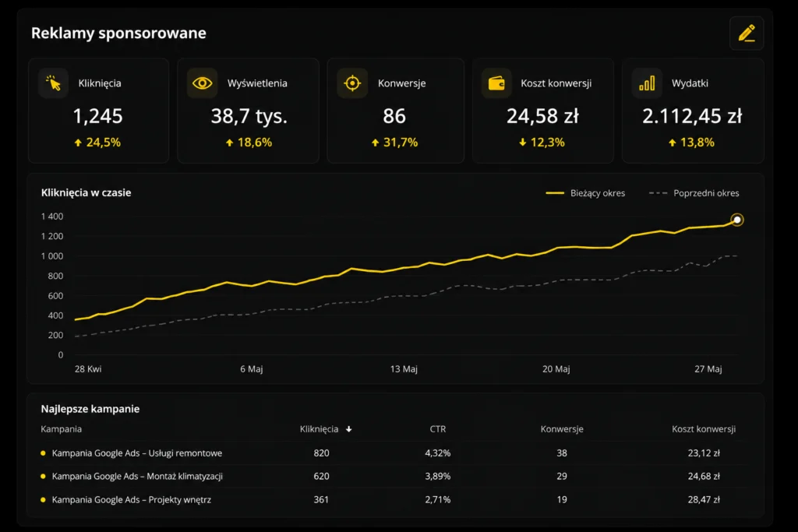The image size is (798, 532).
Task: Select the Wydatki bar chart icon
Action: click(647, 83)
